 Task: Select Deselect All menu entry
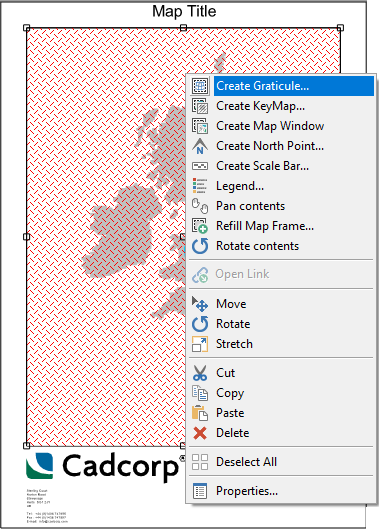point(281,462)
